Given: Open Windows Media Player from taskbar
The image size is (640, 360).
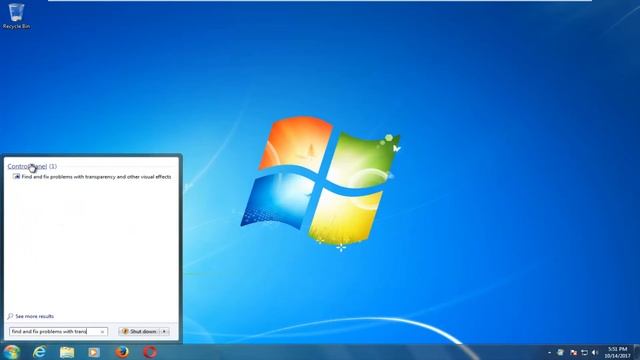Looking at the screenshot, I should coord(94,352).
